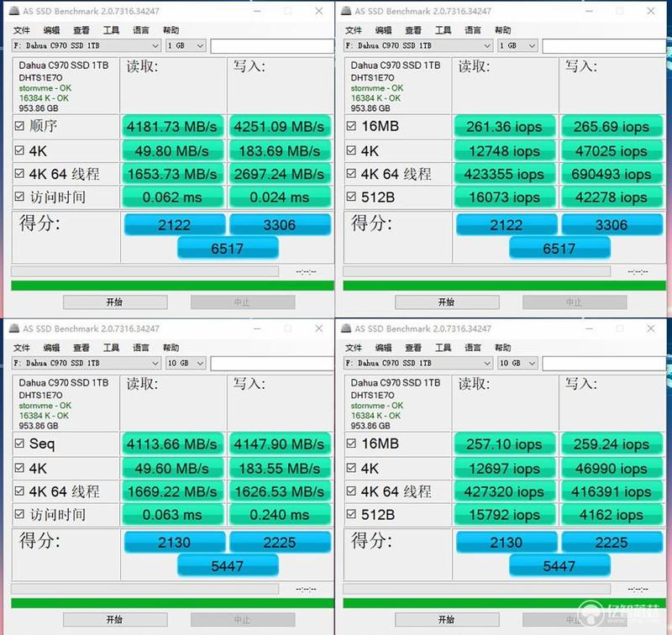Open the drive dropdown in the 10 GB iops window
The height and width of the screenshot is (635, 672).
(417, 363)
